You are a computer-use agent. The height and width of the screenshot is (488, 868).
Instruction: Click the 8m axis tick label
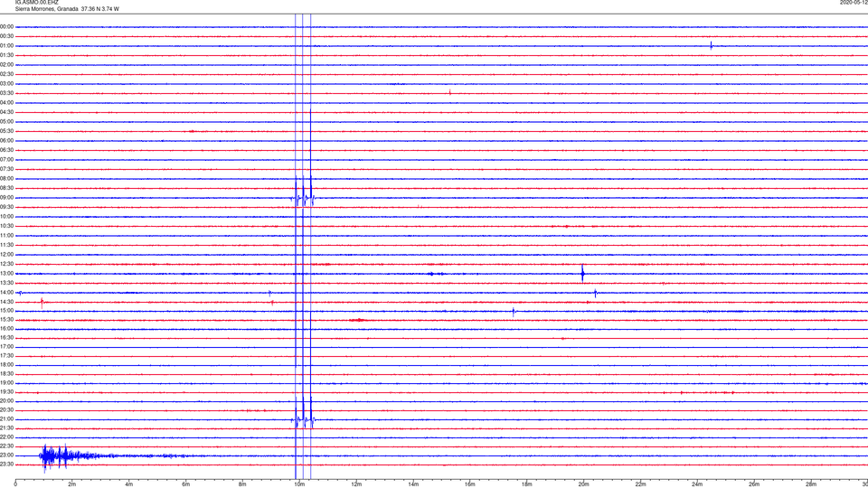click(x=242, y=484)
